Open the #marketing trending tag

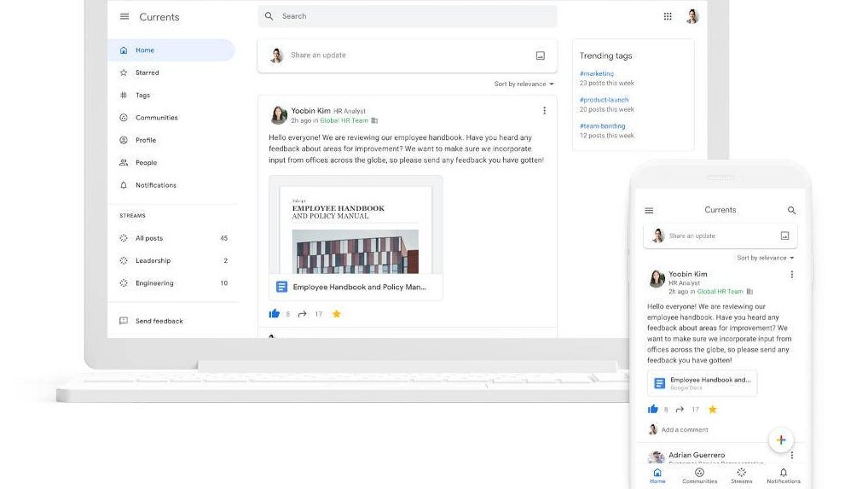[x=596, y=73]
